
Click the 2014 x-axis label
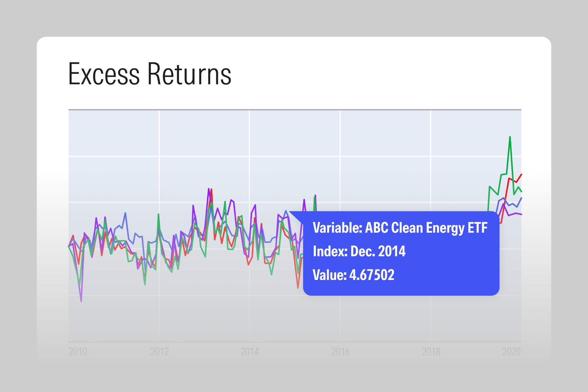coord(250,351)
